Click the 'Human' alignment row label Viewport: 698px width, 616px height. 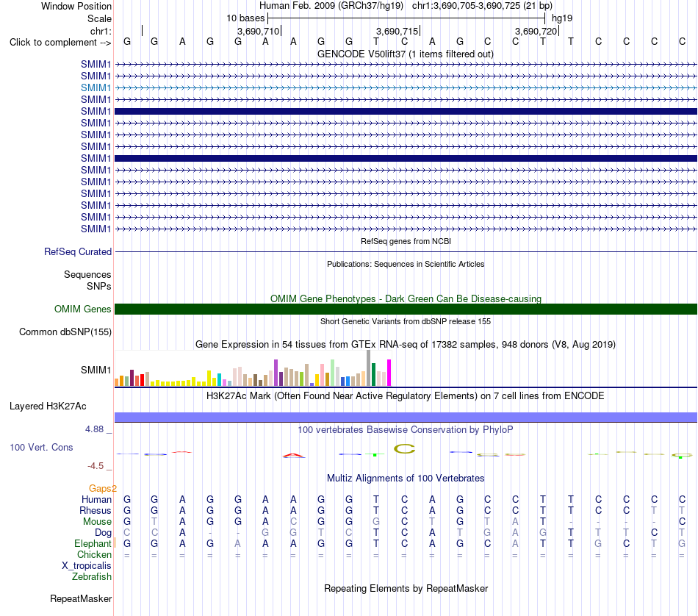tap(96, 500)
